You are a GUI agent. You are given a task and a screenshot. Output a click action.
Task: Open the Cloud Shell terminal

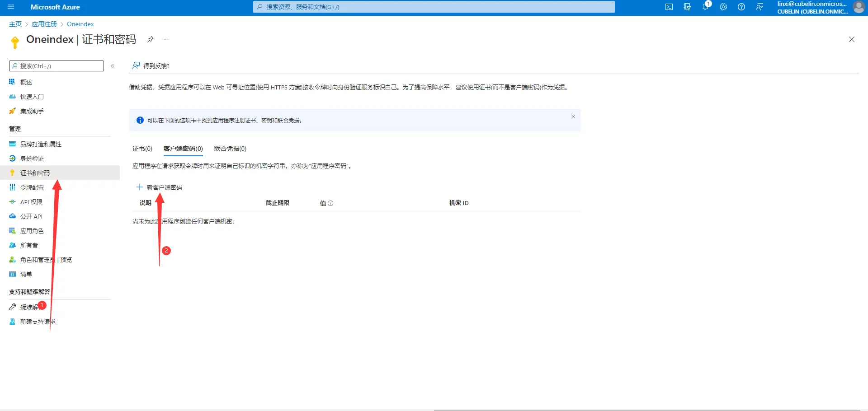click(x=669, y=7)
